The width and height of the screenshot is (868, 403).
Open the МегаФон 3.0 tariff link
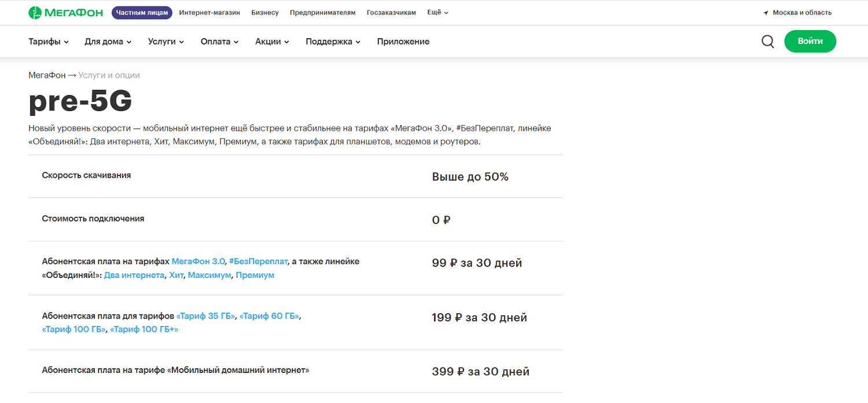tap(198, 262)
